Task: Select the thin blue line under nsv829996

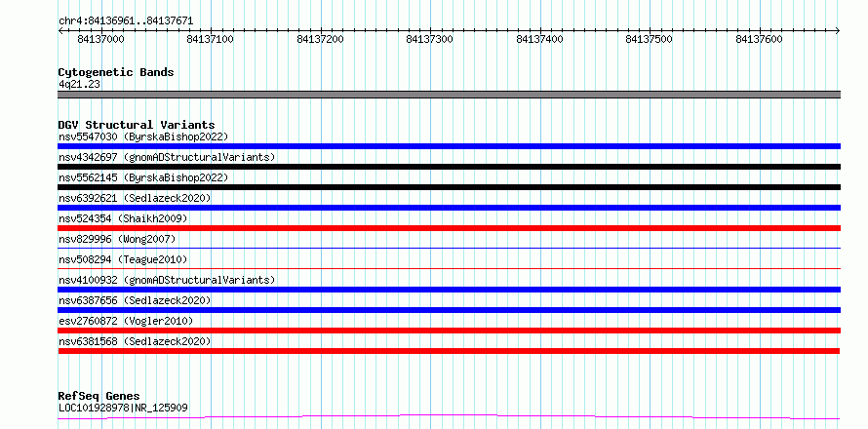Action: click(449, 248)
